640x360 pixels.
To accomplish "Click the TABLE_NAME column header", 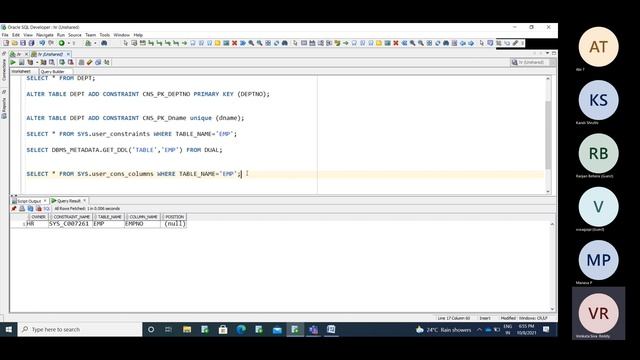I will click(x=109, y=217).
